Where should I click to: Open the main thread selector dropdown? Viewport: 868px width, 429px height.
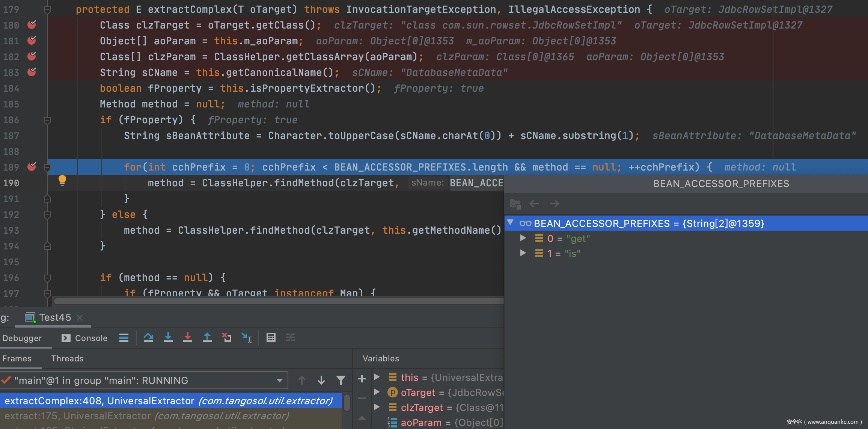pyautogui.click(x=279, y=381)
